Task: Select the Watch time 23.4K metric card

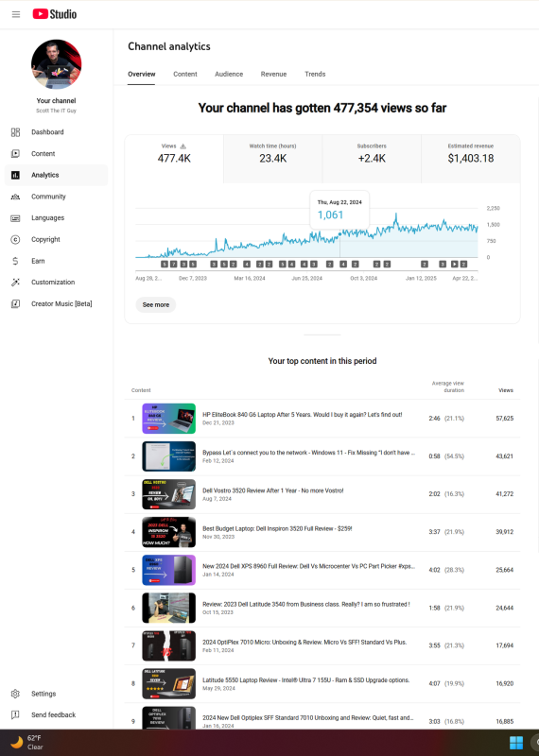Action: (x=273, y=159)
